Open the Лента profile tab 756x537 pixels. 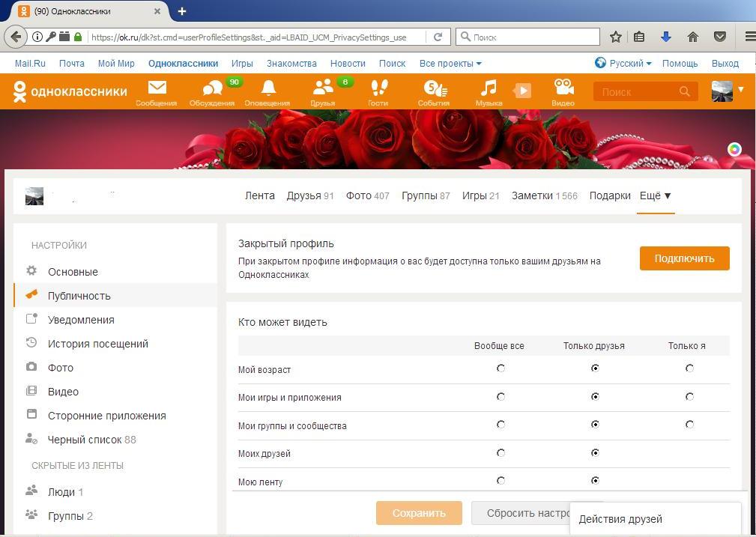260,195
